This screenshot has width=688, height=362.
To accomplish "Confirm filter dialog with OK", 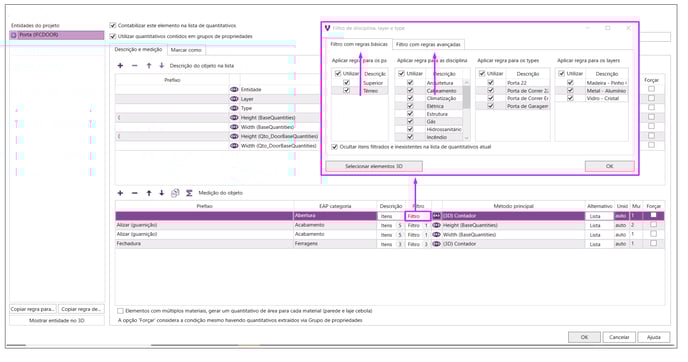I will click(609, 166).
